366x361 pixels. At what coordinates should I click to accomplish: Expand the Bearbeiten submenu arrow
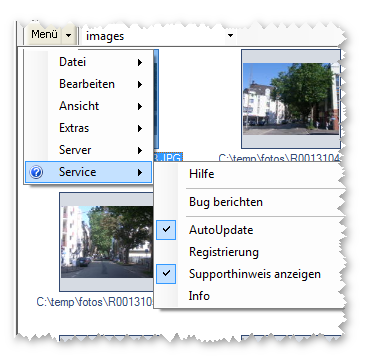coord(140,84)
